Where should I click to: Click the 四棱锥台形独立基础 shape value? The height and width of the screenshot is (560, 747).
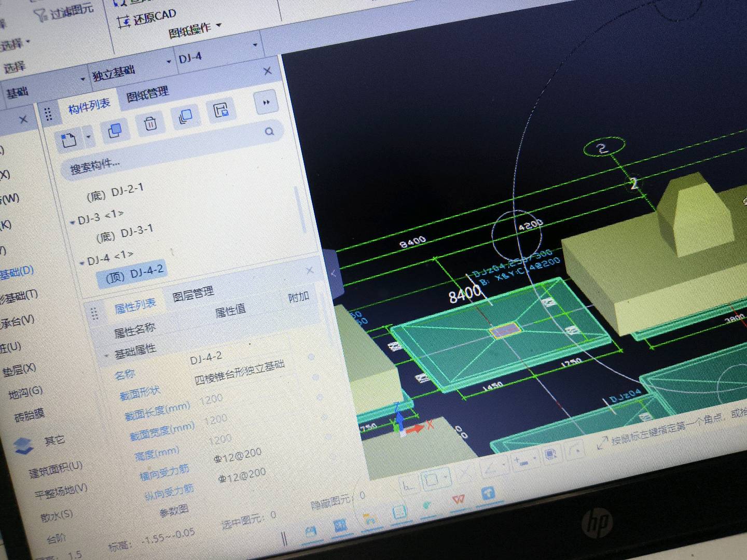coord(240,372)
